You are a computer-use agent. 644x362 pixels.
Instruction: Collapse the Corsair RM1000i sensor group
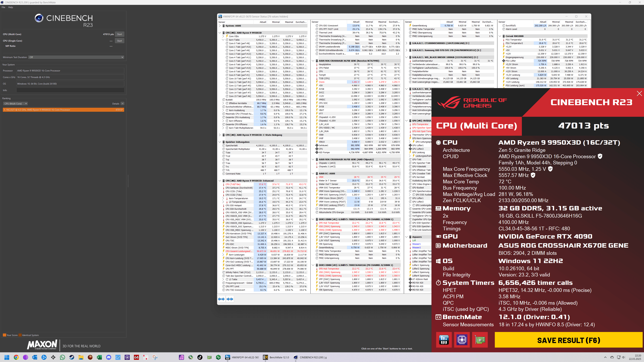[500, 36]
